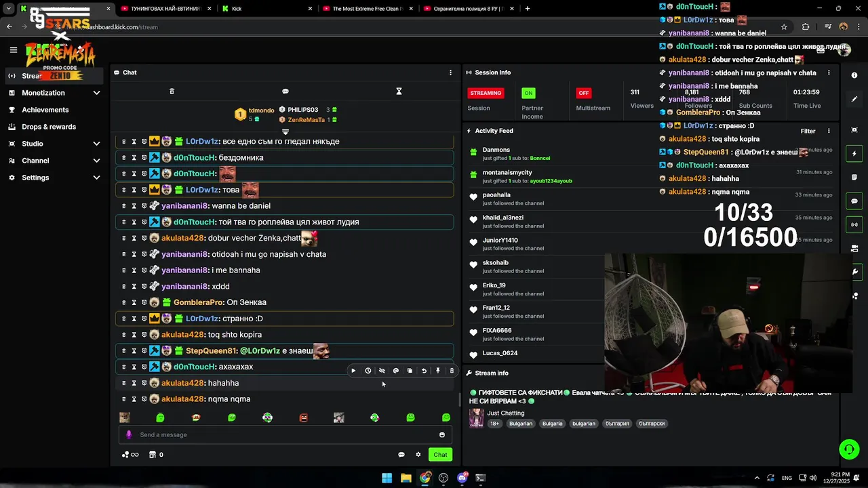
Task: Click the chat bubble icon beside settings gear
Action: 401,455
